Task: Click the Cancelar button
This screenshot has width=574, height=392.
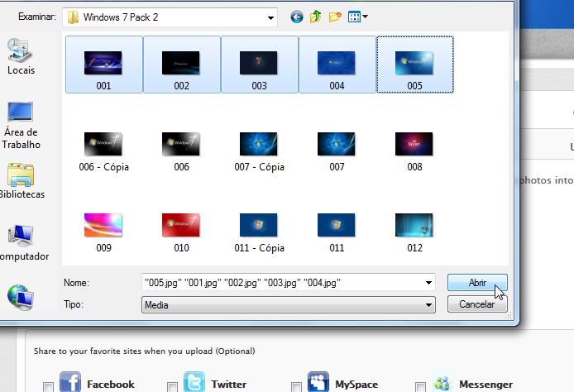Action: click(x=476, y=305)
